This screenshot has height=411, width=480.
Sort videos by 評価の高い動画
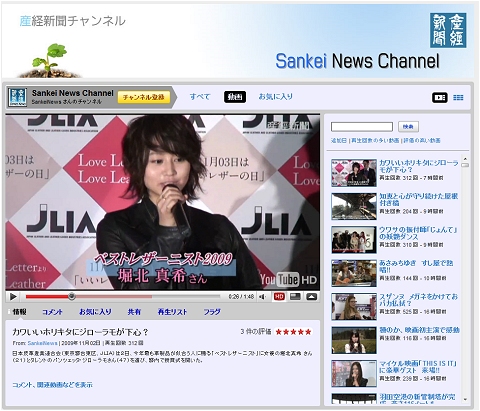(x=422, y=141)
